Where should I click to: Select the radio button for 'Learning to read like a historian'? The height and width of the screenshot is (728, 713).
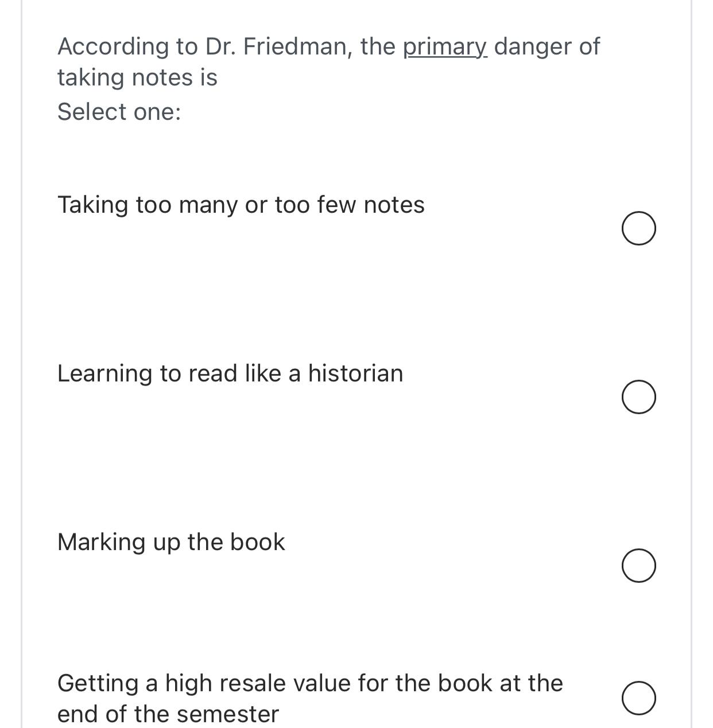click(x=639, y=396)
